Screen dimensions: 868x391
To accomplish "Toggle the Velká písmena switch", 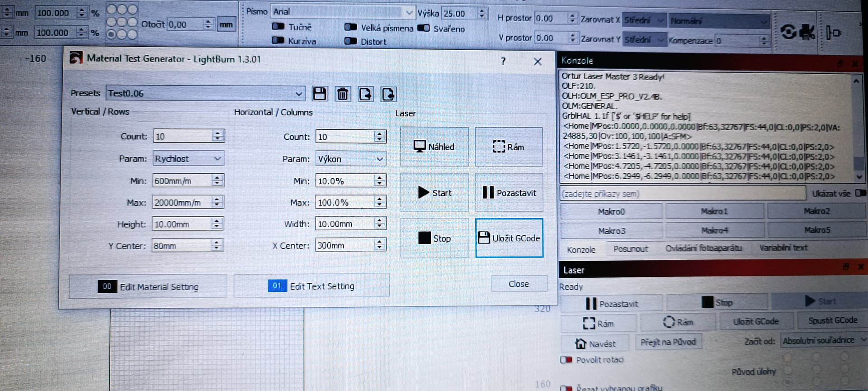I will (x=351, y=27).
